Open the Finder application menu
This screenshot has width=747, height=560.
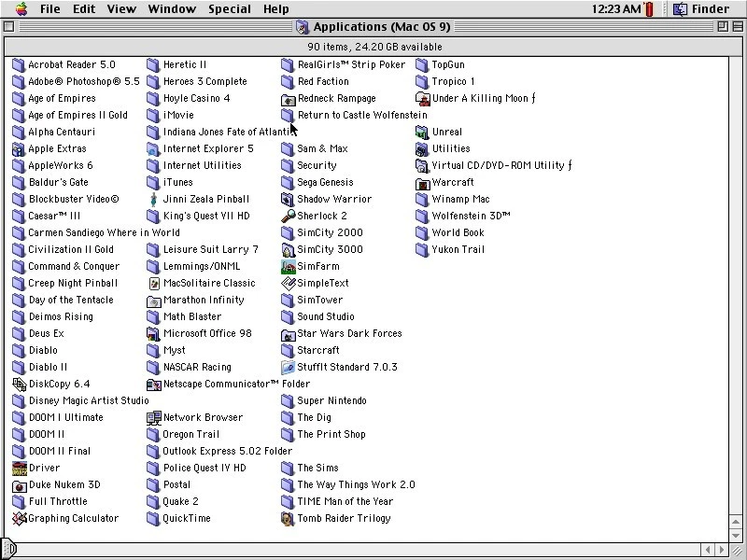[x=701, y=8]
